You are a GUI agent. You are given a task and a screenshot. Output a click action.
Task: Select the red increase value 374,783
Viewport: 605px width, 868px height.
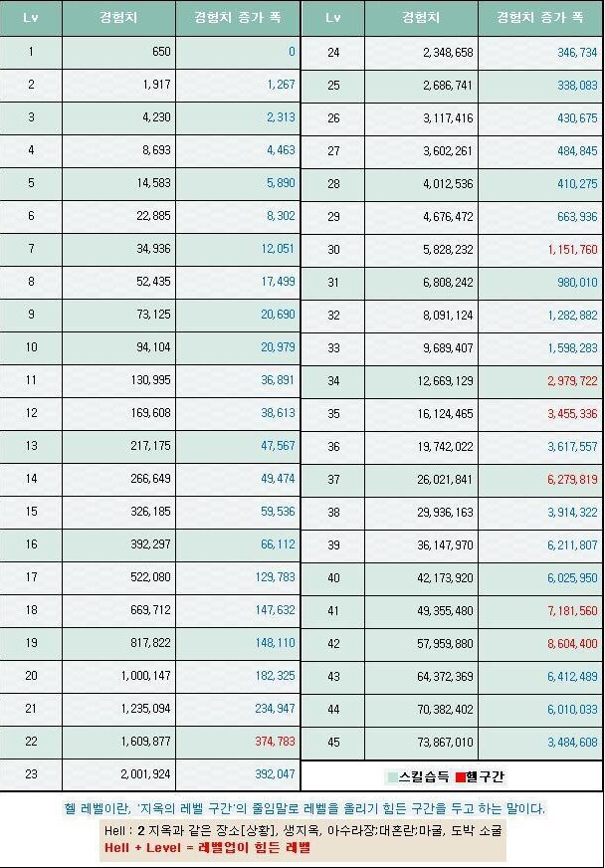271,742
